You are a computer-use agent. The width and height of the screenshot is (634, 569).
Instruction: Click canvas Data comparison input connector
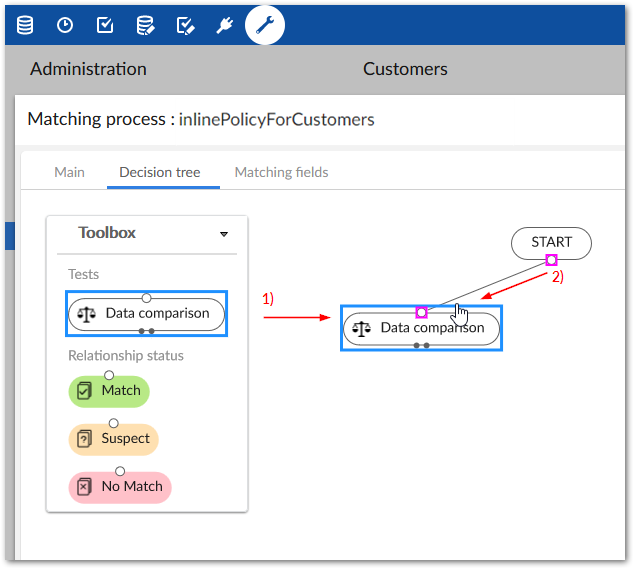coord(421,312)
